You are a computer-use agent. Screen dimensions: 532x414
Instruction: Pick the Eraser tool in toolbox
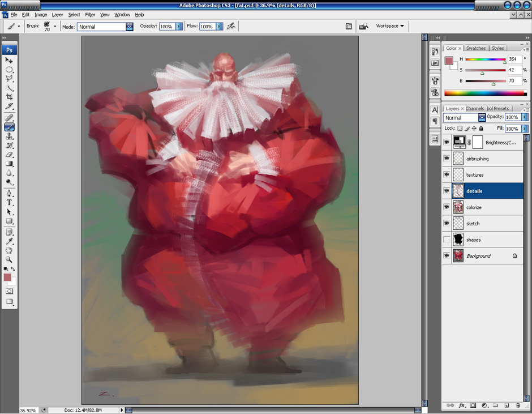tap(9, 154)
